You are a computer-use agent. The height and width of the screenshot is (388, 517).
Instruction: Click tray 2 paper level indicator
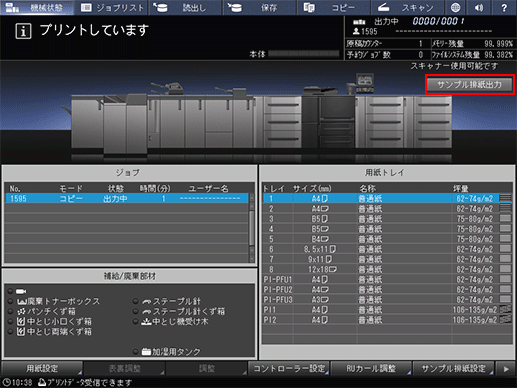tap(505, 208)
